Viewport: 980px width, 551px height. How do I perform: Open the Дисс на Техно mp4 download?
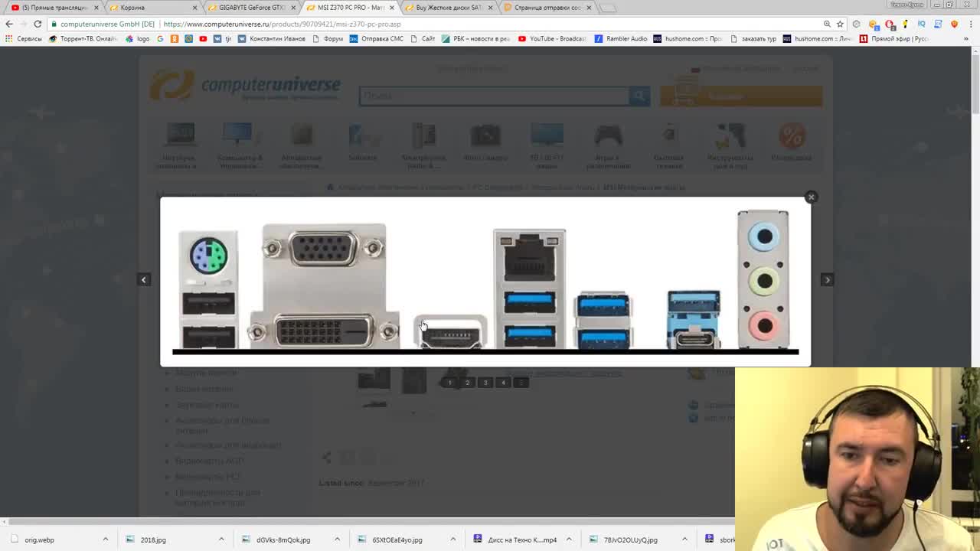[515, 540]
